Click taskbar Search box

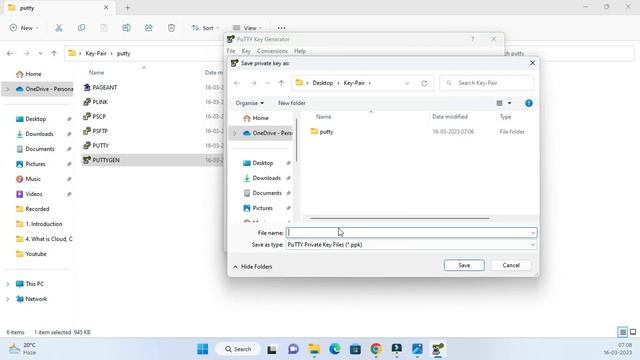[238, 349]
